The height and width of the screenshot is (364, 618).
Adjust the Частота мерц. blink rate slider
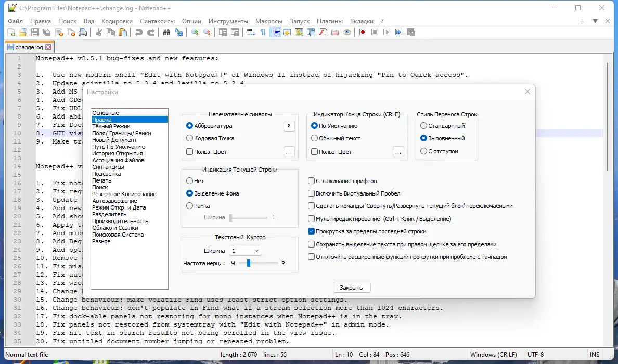tap(259, 263)
